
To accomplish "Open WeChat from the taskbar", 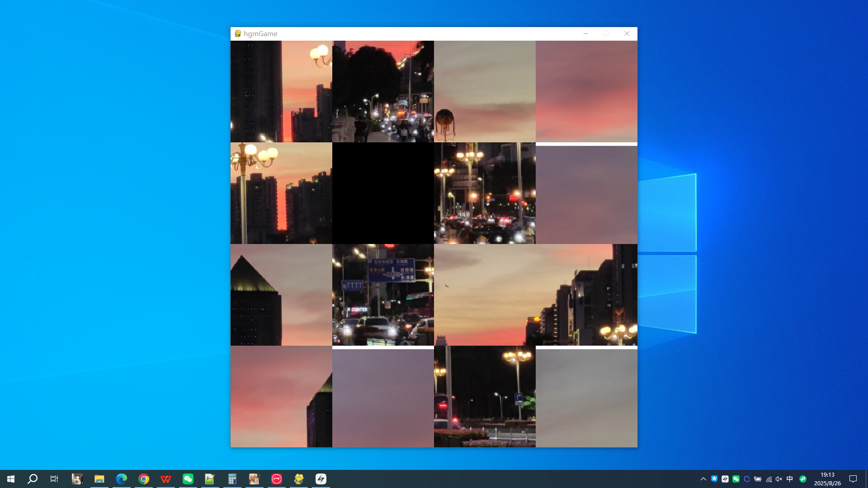I will 188,479.
